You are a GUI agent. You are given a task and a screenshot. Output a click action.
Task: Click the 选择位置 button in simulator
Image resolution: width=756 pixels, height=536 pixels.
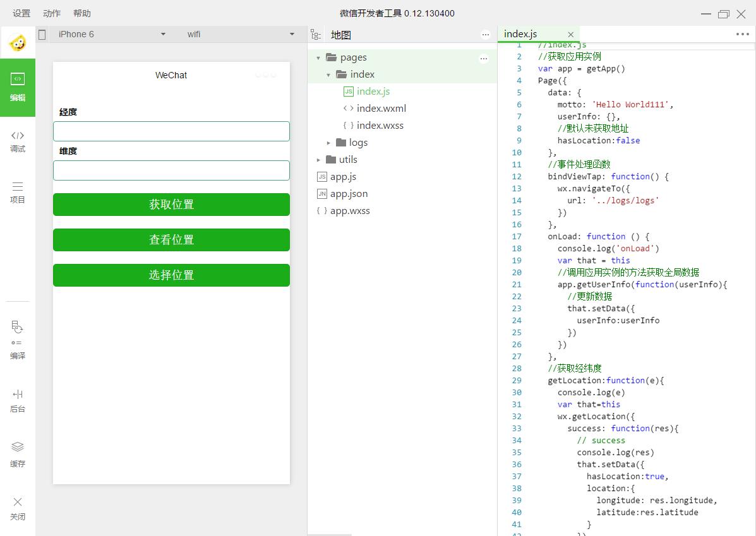(x=171, y=275)
